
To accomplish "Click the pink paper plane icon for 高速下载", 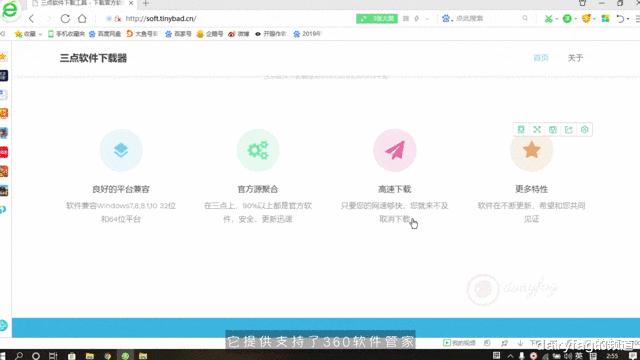I will (x=395, y=150).
